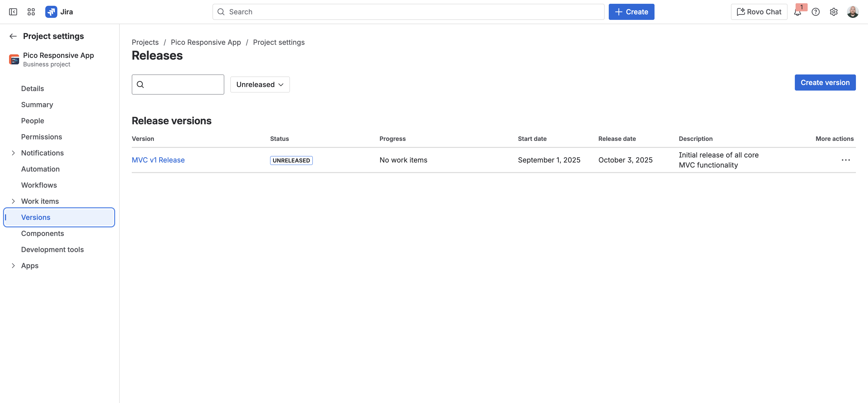Focus the releases search field

pos(178,84)
